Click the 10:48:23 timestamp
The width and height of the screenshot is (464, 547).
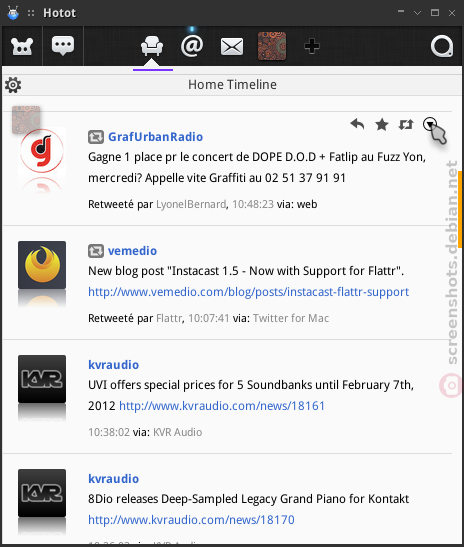pyautogui.click(x=253, y=204)
